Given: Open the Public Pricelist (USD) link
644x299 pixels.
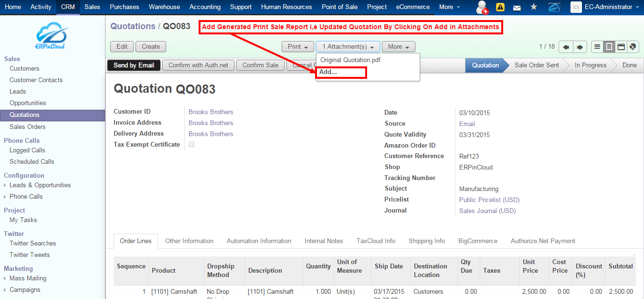Looking at the screenshot, I should [489, 200].
